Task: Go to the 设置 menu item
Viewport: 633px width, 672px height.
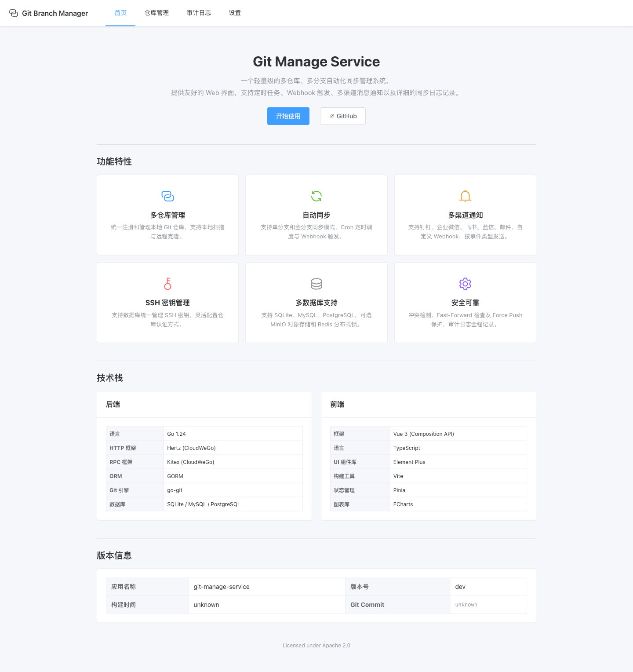Action: 235,13
